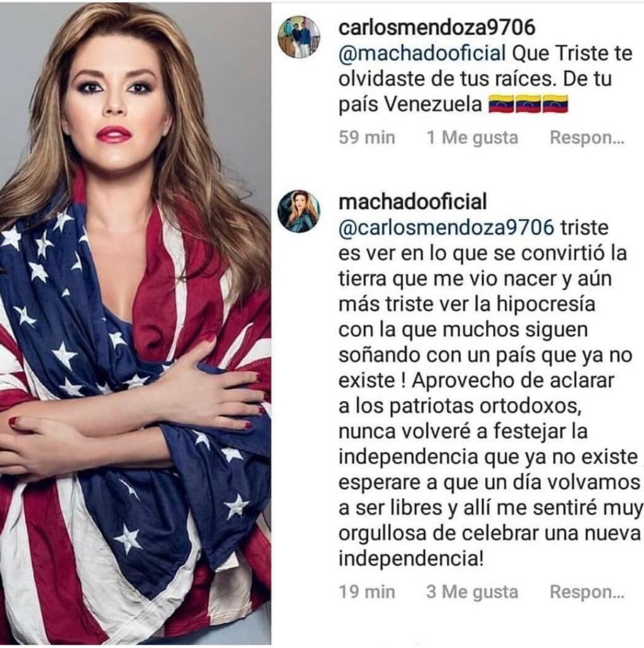This screenshot has width=644, height=648.
Task: View likes via '1 Me gusta'
Action: pyautogui.click(x=472, y=137)
